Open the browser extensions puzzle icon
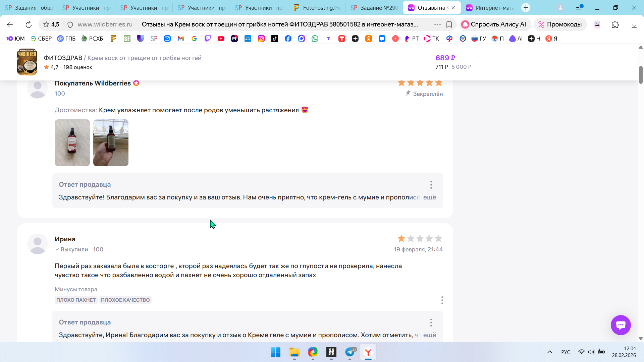 [x=615, y=24]
